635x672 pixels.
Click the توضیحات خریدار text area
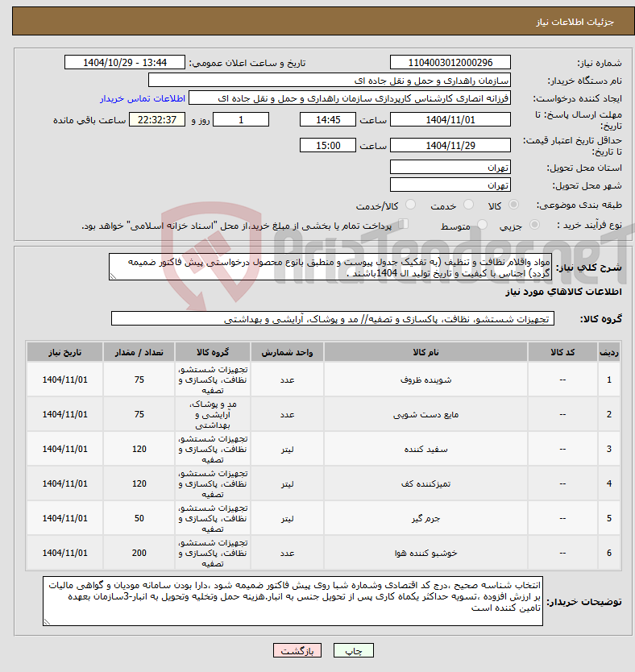click(293, 601)
